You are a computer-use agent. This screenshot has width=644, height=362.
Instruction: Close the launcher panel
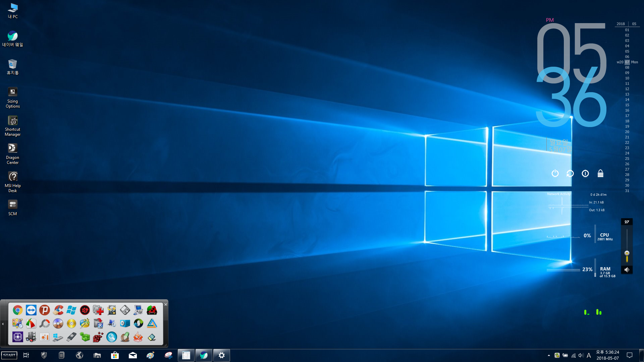point(166,304)
